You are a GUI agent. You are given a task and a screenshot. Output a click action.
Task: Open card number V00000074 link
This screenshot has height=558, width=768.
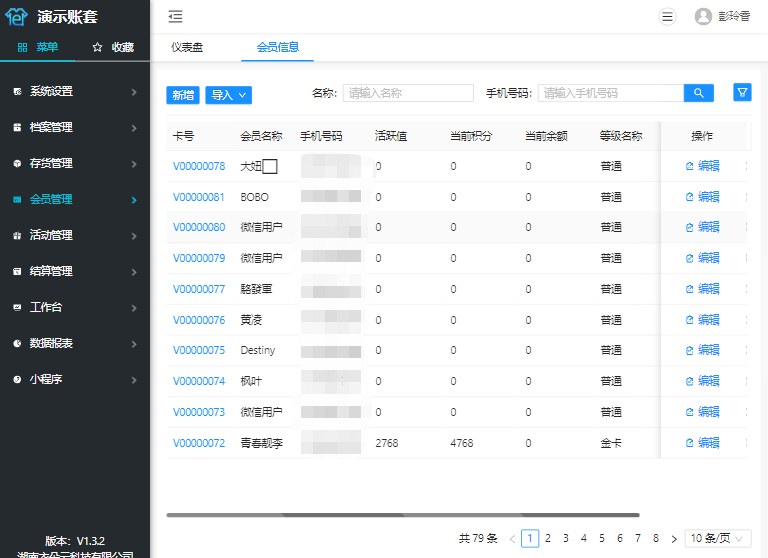pyautogui.click(x=199, y=381)
